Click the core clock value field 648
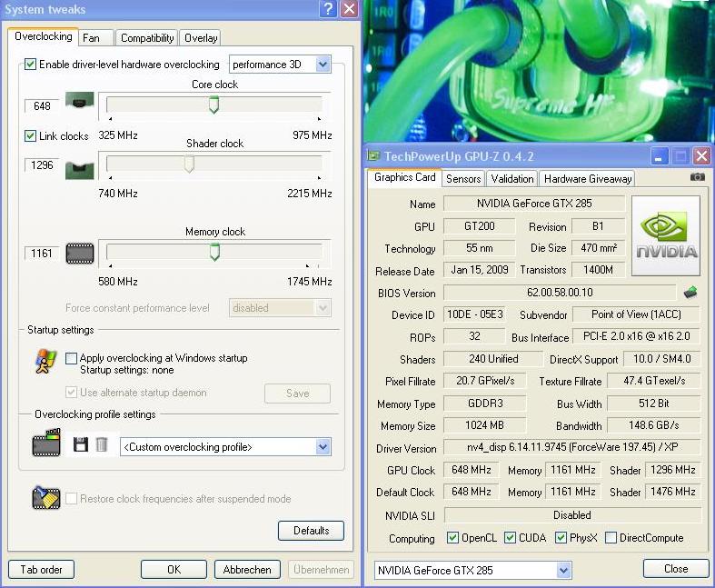Image resolution: width=715 pixels, height=588 pixels. click(42, 105)
